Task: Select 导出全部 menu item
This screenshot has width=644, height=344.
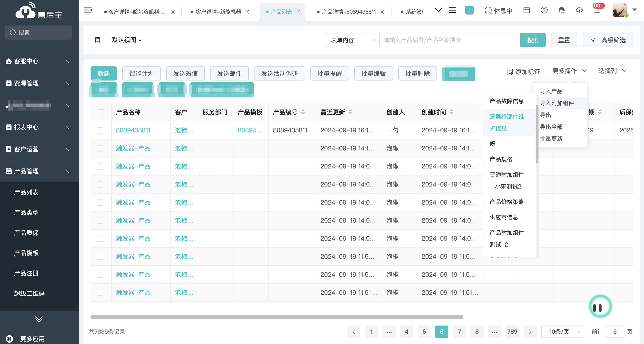Action: click(560, 127)
